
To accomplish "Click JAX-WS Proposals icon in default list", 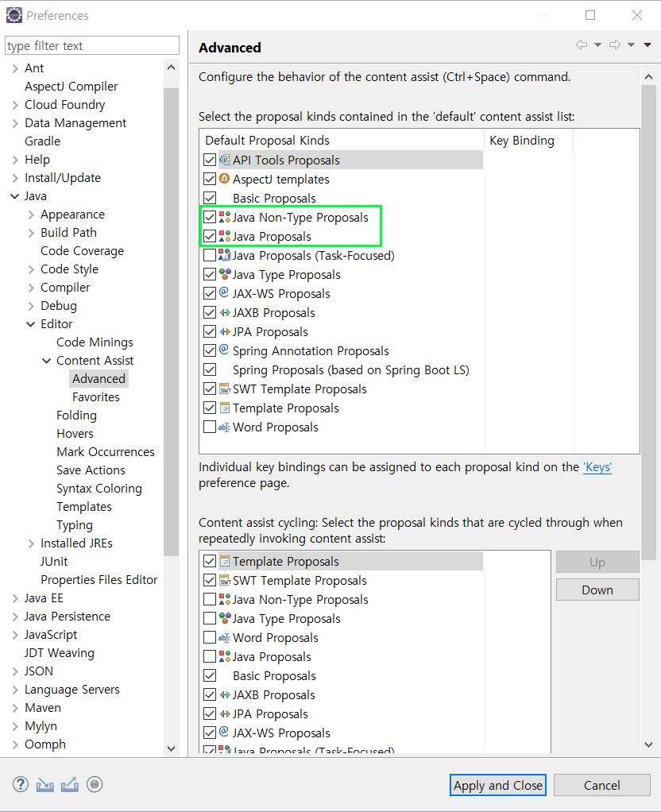I will [x=224, y=292].
